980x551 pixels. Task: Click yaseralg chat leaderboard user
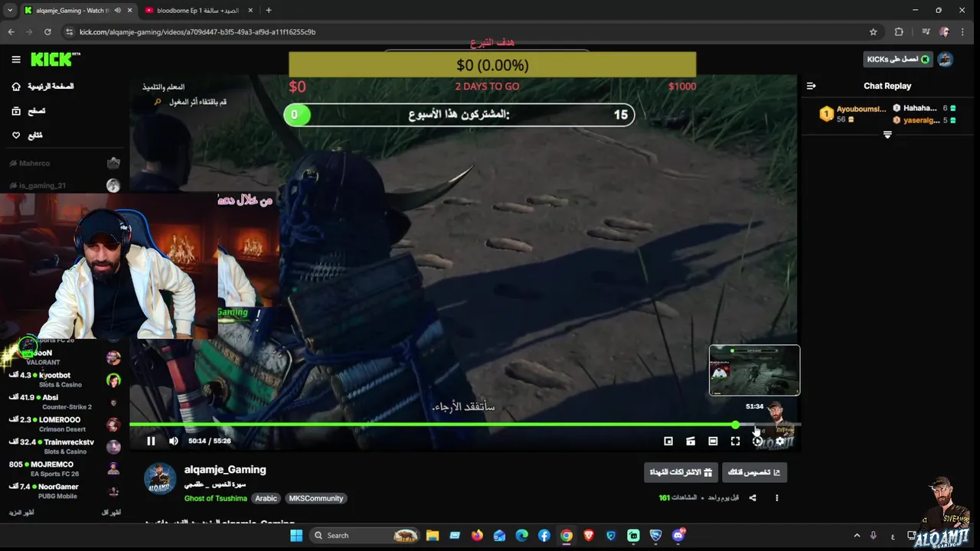pyautogui.click(x=924, y=120)
